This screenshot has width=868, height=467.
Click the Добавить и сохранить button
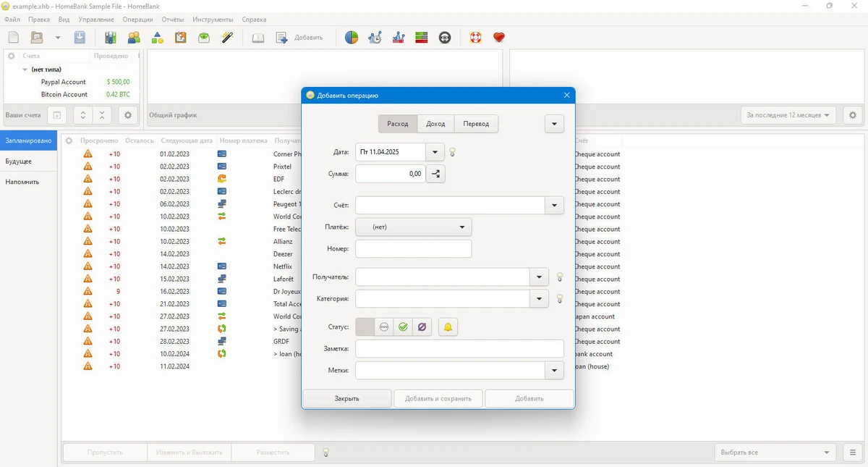pyautogui.click(x=438, y=398)
